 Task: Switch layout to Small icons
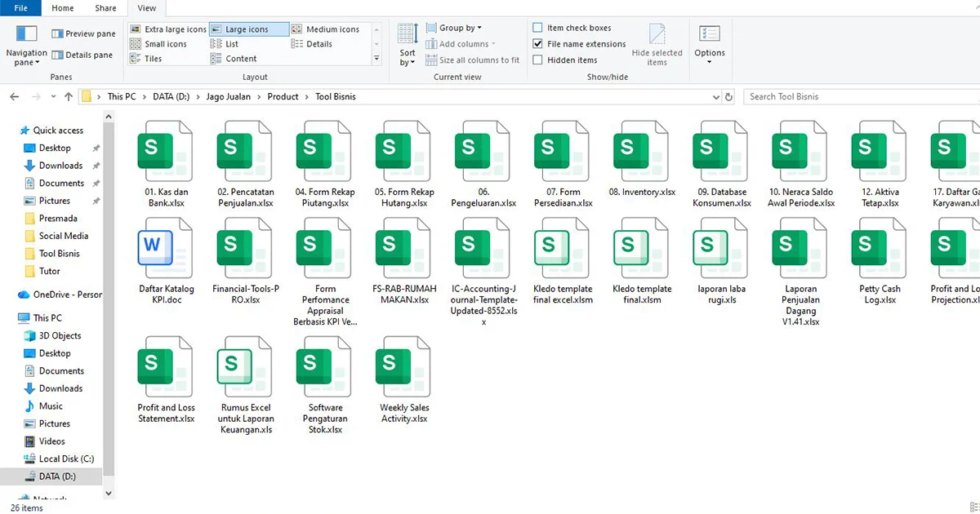(x=158, y=44)
